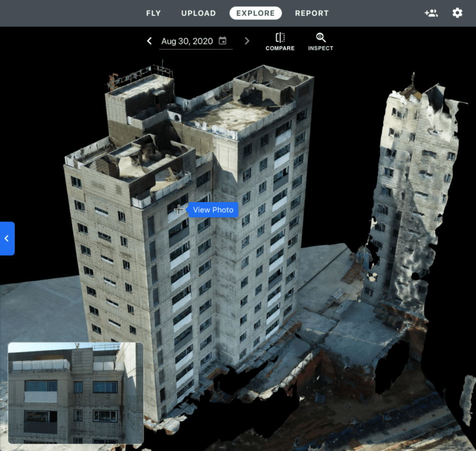Click the Compare split-view icon

pos(280,38)
